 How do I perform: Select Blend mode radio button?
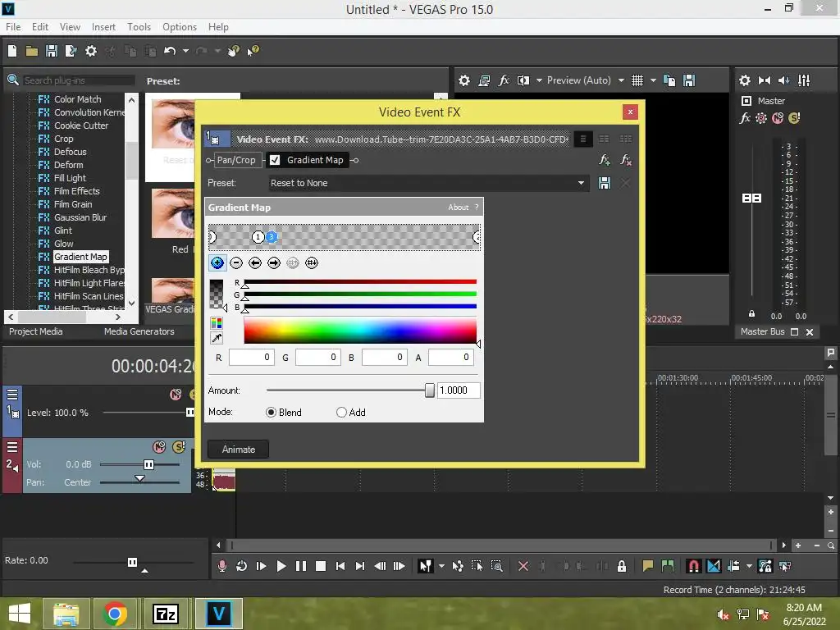coord(271,412)
